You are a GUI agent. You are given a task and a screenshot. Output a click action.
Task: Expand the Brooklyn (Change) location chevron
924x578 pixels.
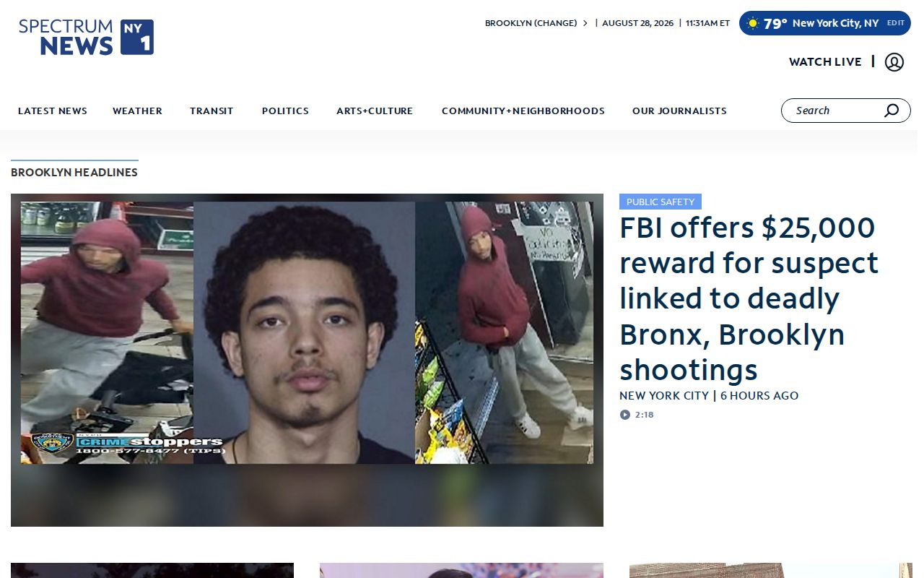point(585,23)
